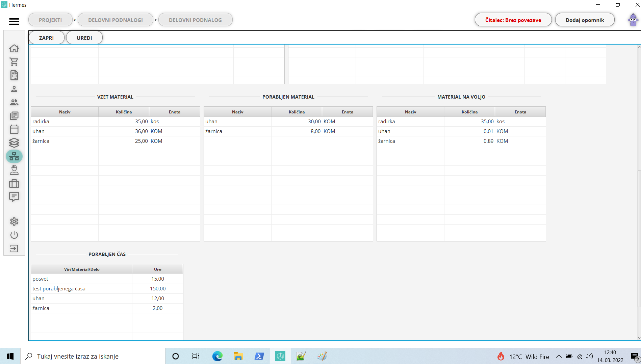641x364 pixels.
Task: Select žarnica row with 2,00 hours
Action: [107, 308]
